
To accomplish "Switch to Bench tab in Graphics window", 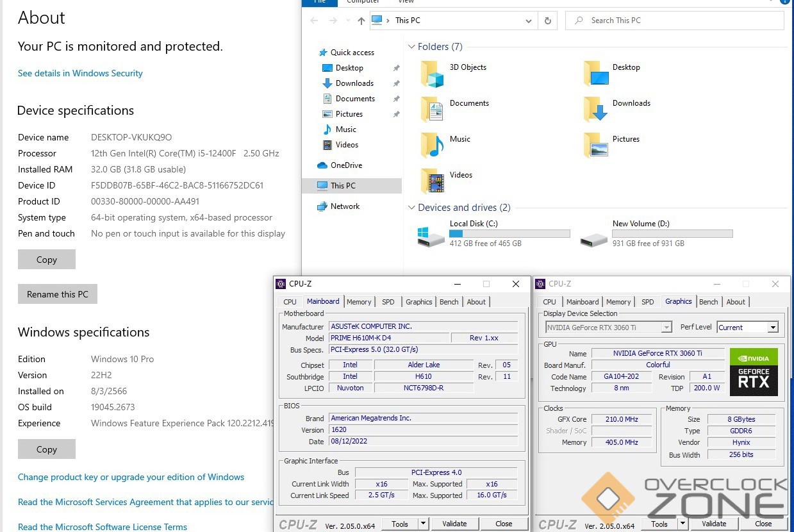I will (708, 302).
